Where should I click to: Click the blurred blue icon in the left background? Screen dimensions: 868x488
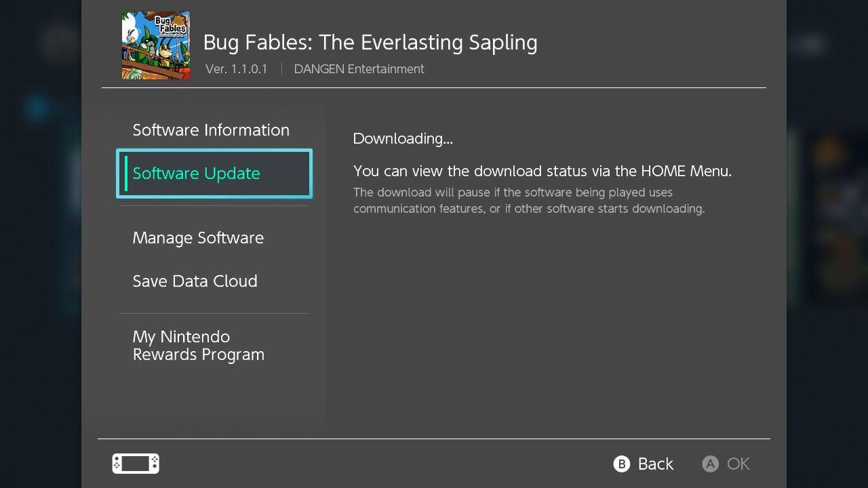(x=37, y=107)
